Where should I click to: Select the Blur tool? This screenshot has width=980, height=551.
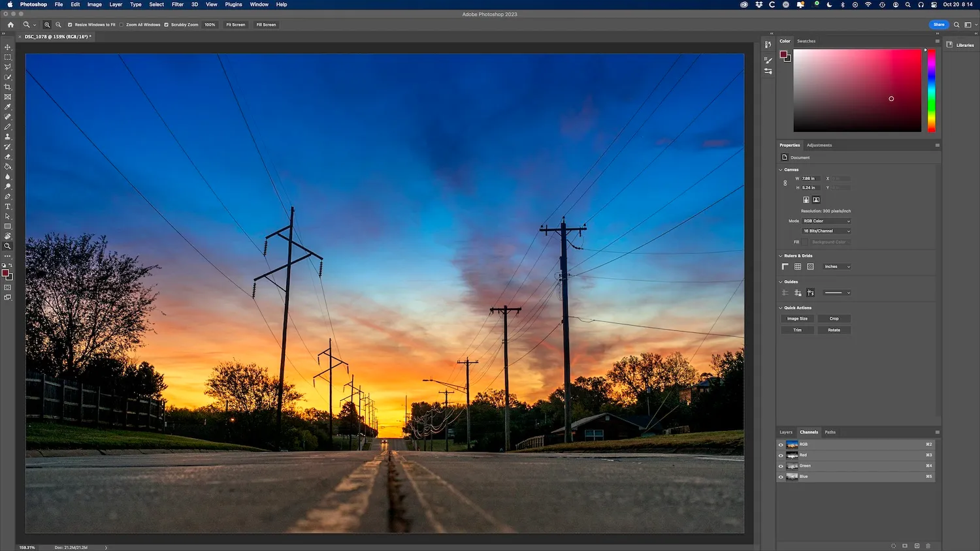8,176
